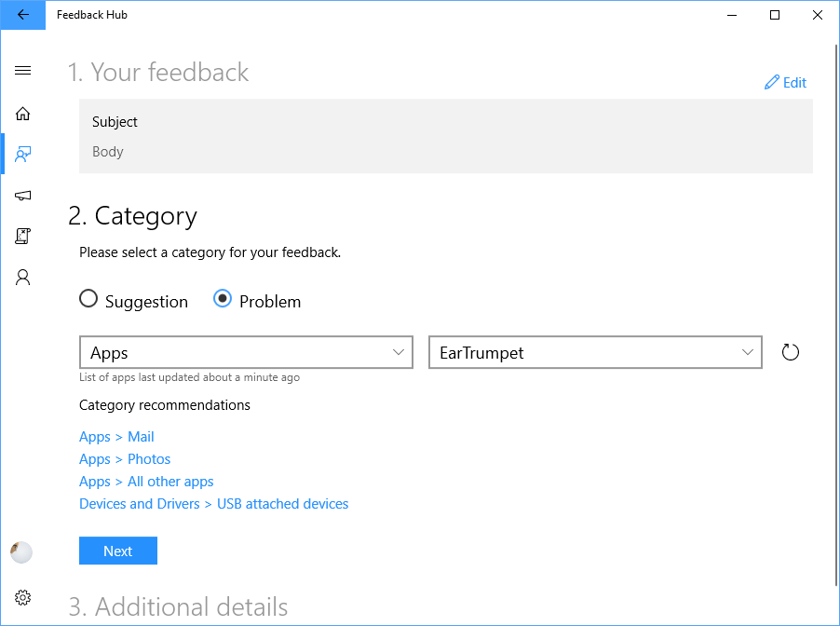
Task: Select the Suggestion radio button
Action: pyautogui.click(x=133, y=300)
